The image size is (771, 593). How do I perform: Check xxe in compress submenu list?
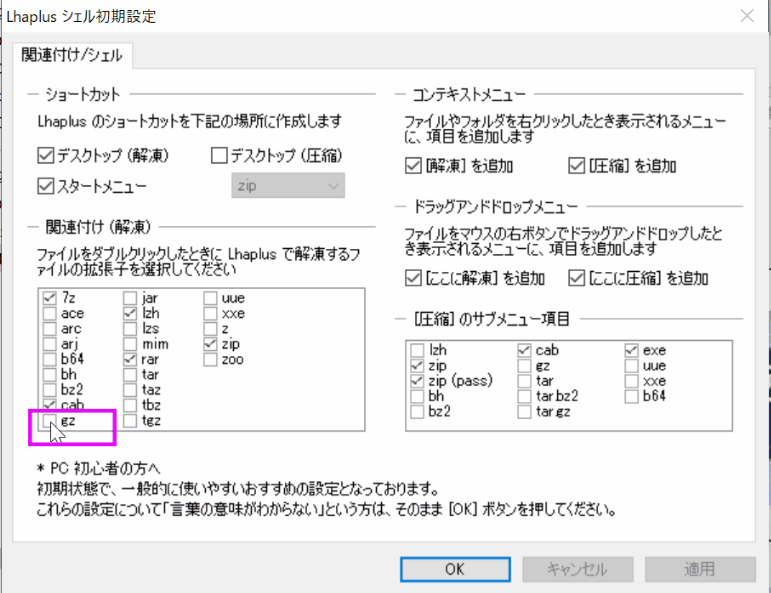click(x=631, y=381)
